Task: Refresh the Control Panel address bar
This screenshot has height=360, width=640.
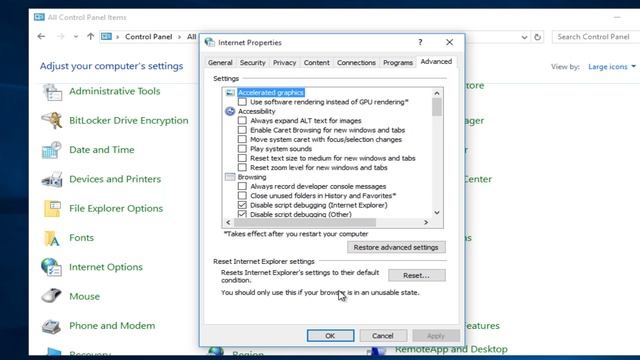Action: pyautogui.click(x=538, y=37)
